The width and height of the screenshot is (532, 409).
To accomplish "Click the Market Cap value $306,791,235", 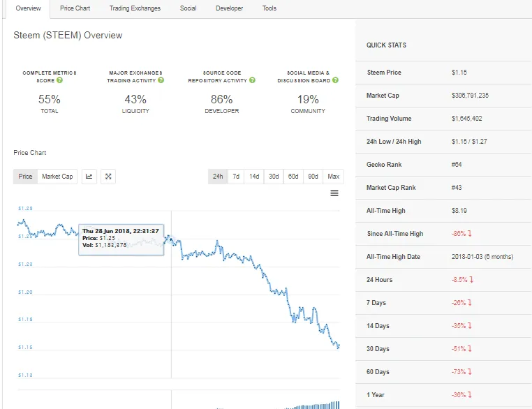I will [470, 96].
